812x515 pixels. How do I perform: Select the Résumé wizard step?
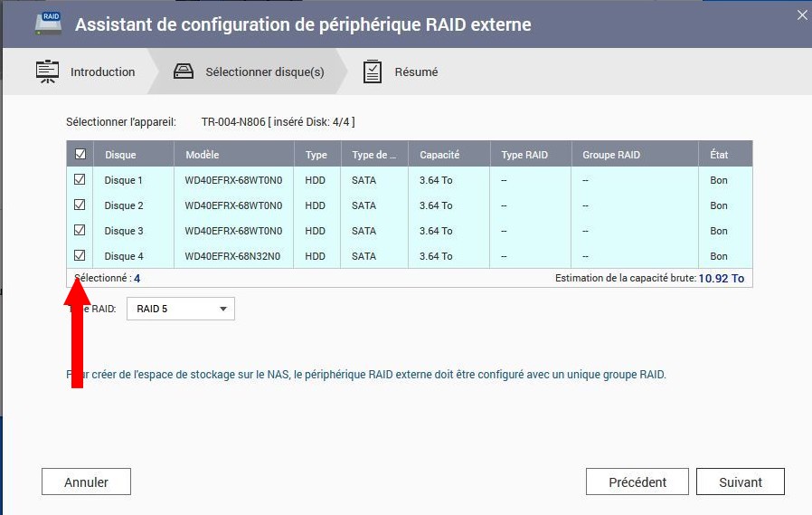coord(416,72)
